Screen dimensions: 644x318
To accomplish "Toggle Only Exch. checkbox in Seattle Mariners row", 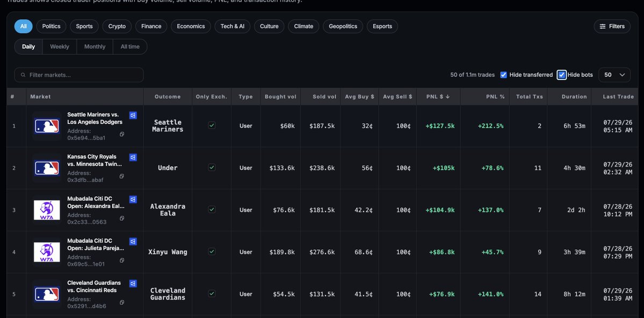I will [x=212, y=125].
